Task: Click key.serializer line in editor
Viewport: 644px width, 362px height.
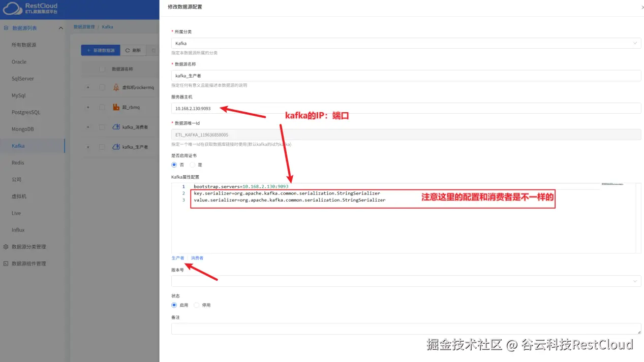Action: (x=287, y=193)
